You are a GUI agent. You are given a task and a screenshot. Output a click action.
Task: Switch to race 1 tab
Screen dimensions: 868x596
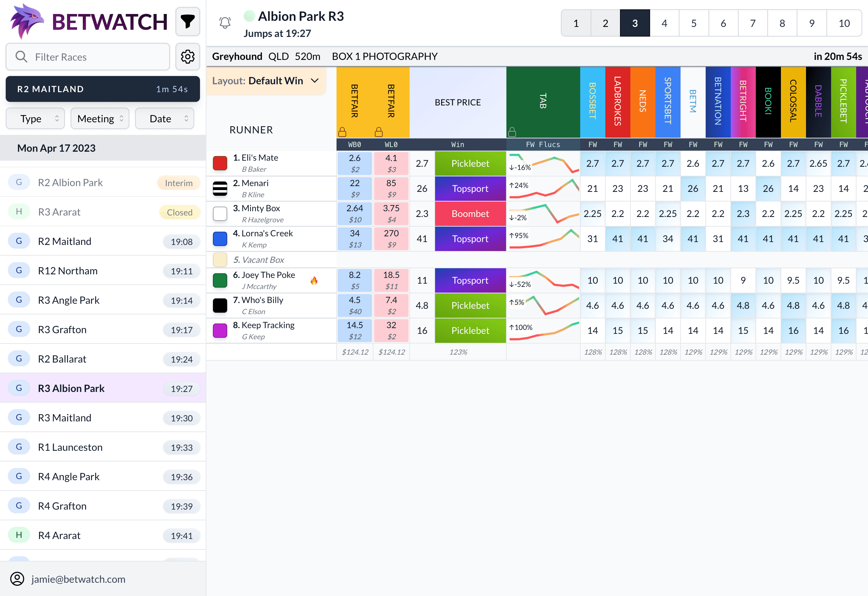(x=576, y=23)
